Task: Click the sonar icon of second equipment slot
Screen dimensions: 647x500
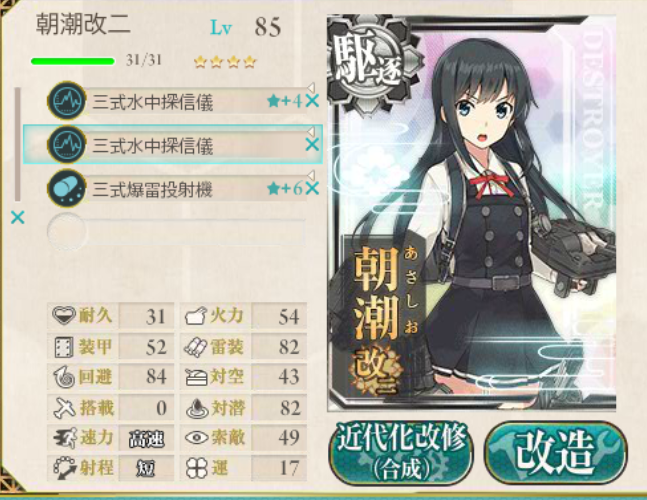Action: (x=66, y=145)
